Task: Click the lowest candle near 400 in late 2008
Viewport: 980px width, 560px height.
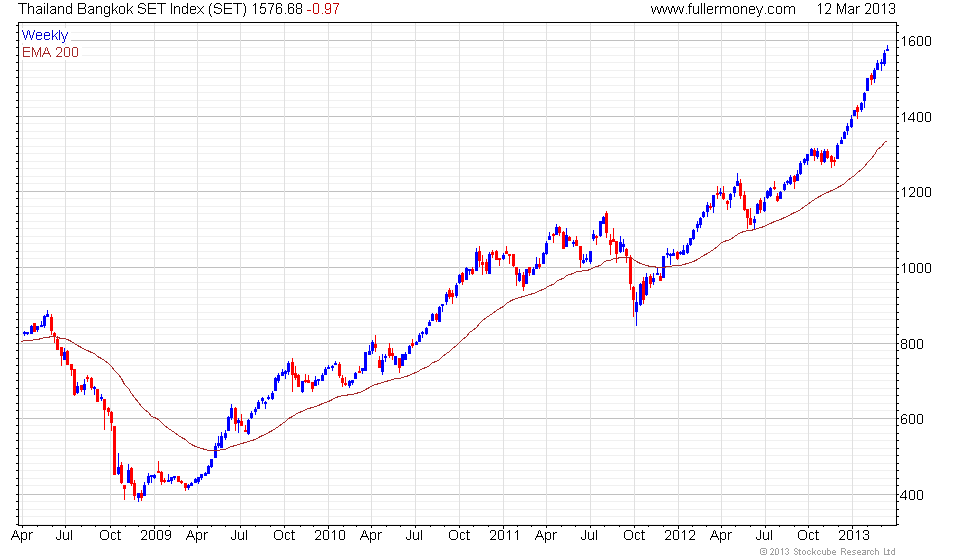Action: [x=139, y=496]
